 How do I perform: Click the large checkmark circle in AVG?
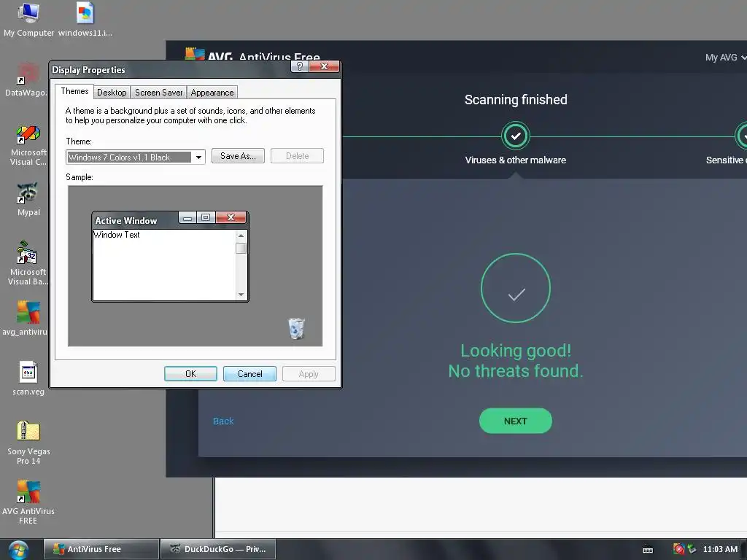coord(516,288)
